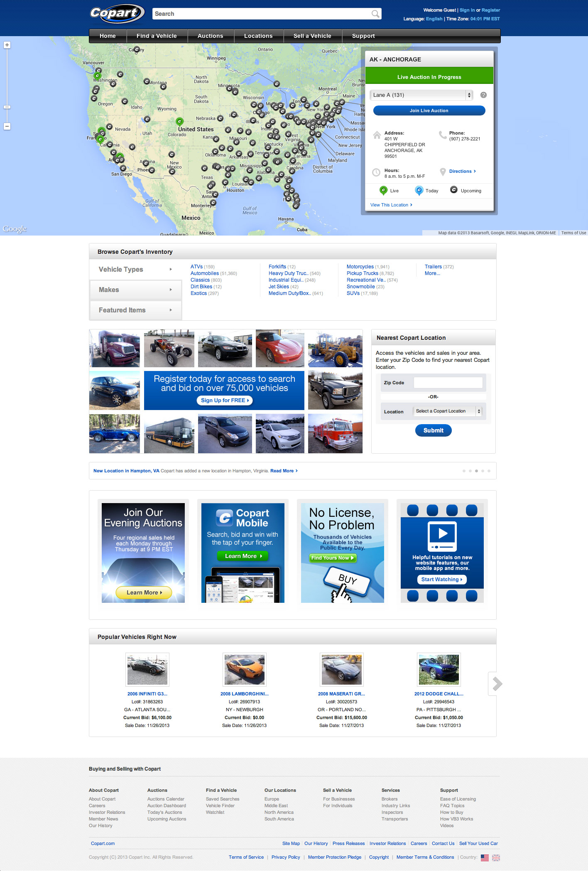
Task: Open the Find a Vehicle menu
Action: click(157, 36)
